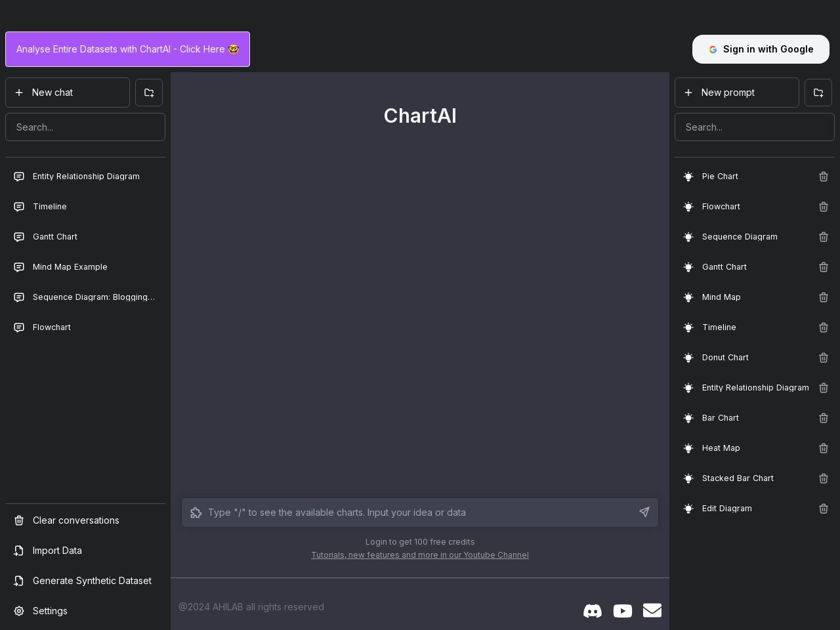Screen dimensions: 840x630
Task: Click trash icon next to Timeline prompt
Action: tap(824, 327)
